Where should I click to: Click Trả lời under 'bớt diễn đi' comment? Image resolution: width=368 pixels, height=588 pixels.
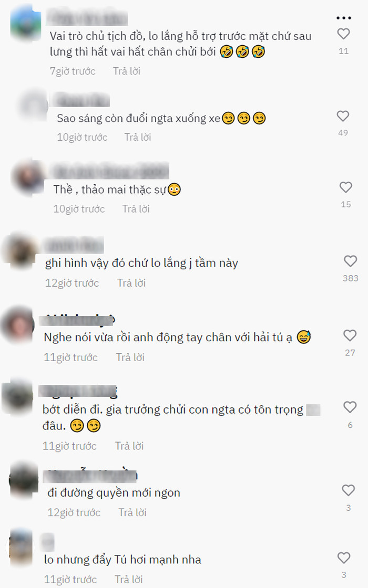click(129, 446)
